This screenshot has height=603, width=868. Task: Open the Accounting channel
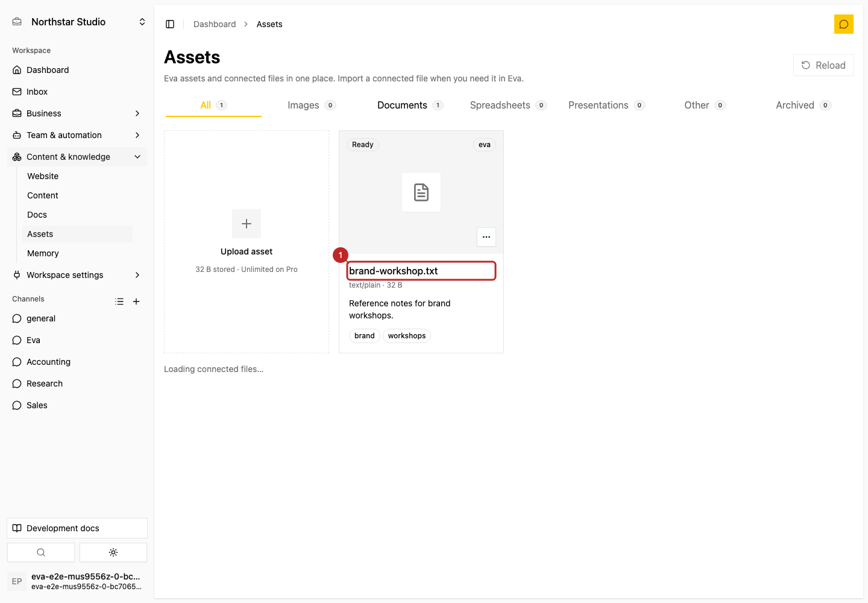tap(77, 362)
